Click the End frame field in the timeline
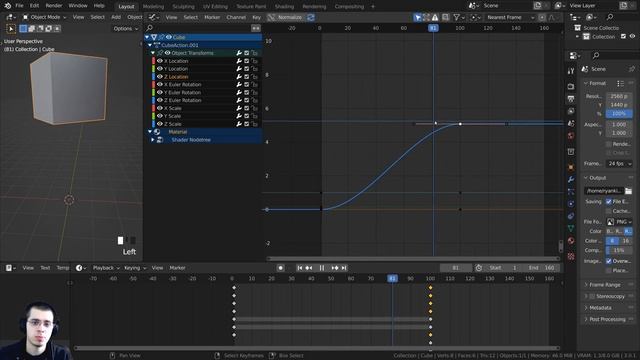The height and width of the screenshot is (360, 640). point(542,268)
